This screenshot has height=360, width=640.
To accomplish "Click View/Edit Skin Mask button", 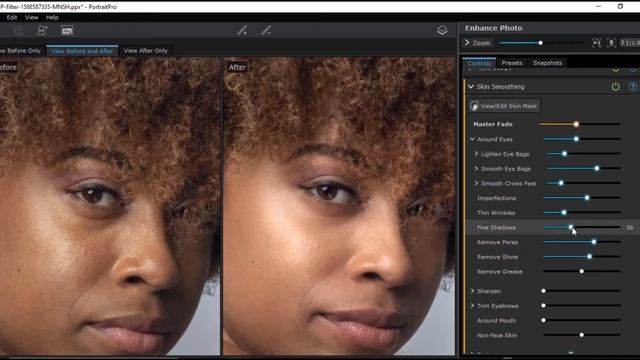I will pos(504,106).
